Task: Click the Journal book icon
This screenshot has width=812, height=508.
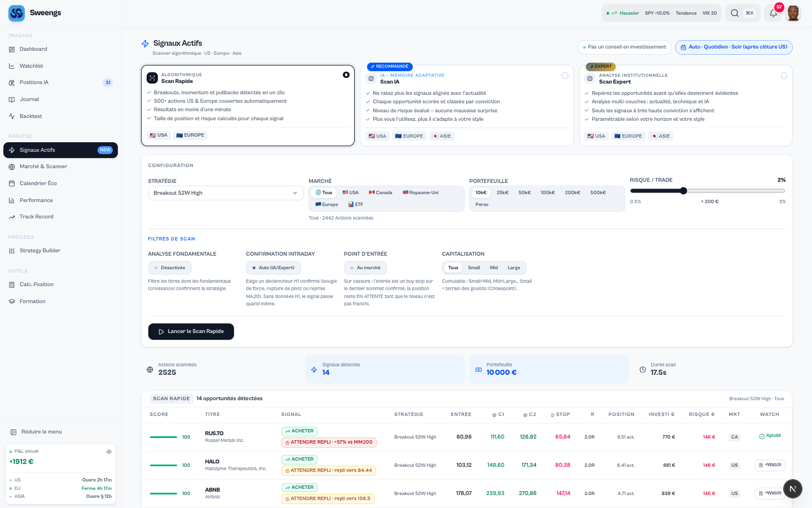Action: point(12,99)
